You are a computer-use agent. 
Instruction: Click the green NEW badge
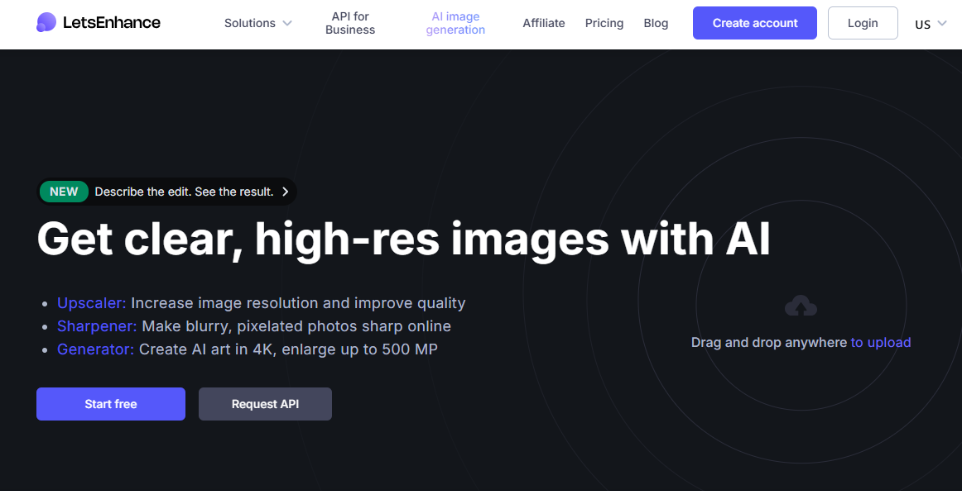[64, 192]
